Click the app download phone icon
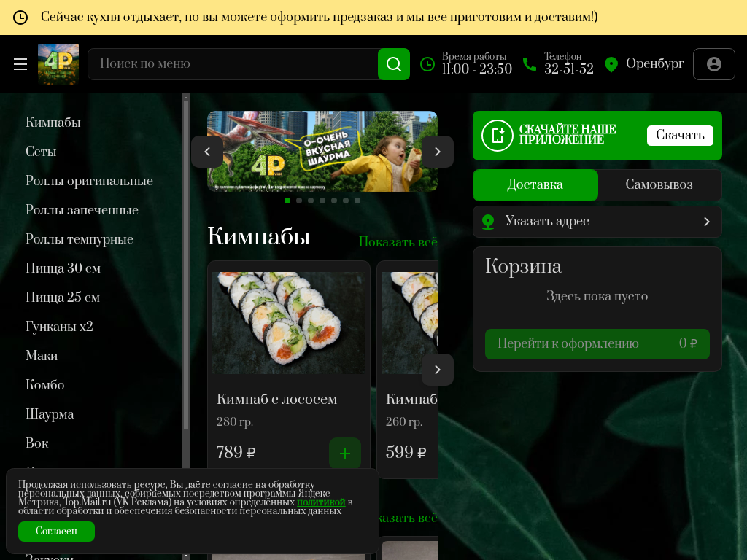 pyautogui.click(x=497, y=135)
